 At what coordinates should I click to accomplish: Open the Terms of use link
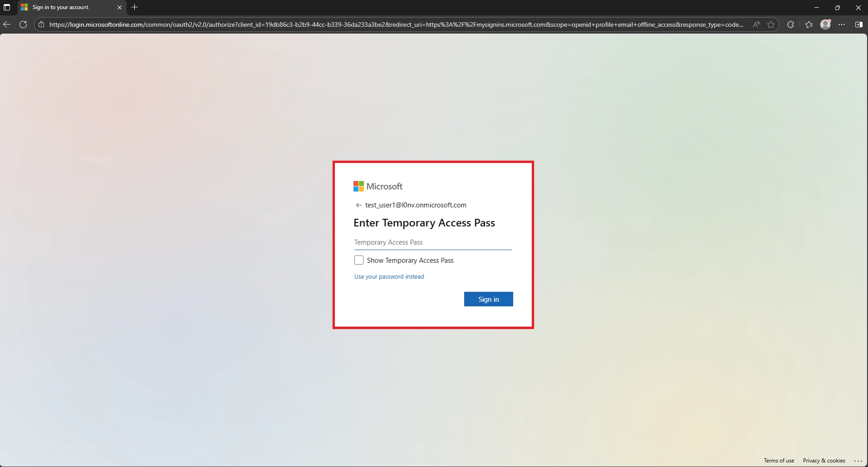tap(779, 461)
